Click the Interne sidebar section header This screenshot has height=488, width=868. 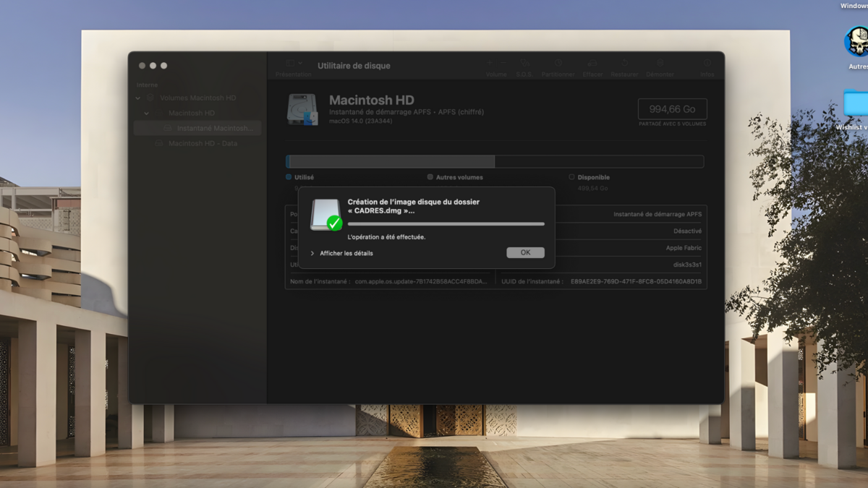pyautogui.click(x=147, y=85)
